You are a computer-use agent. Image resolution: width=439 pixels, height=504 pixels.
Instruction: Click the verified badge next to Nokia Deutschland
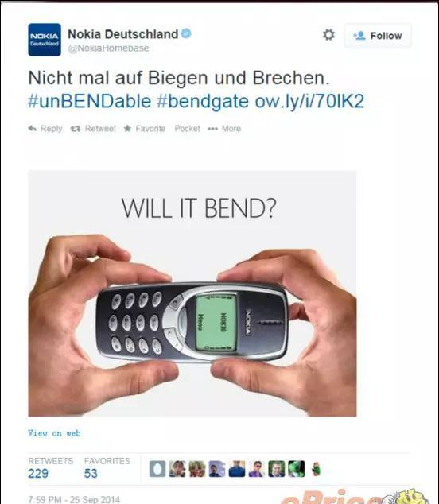pyautogui.click(x=186, y=33)
